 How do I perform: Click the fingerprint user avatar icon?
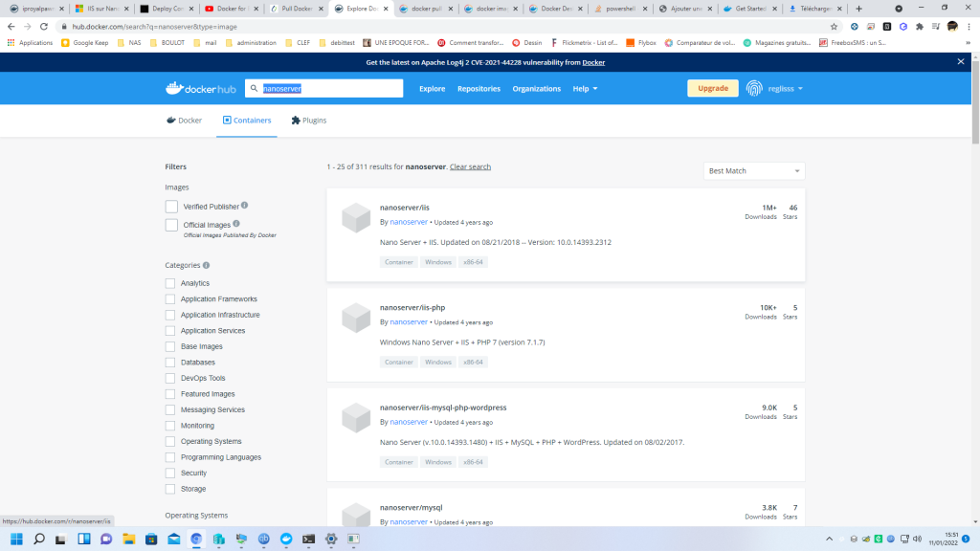pos(754,88)
